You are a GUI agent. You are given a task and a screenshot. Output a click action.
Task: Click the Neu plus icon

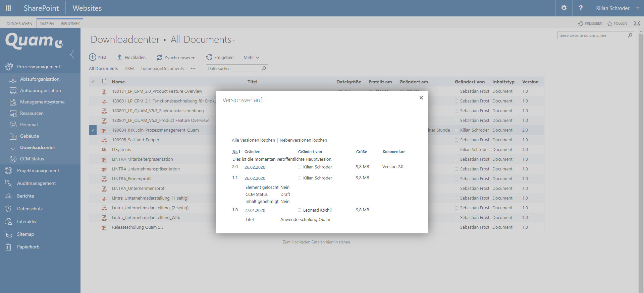(x=93, y=57)
